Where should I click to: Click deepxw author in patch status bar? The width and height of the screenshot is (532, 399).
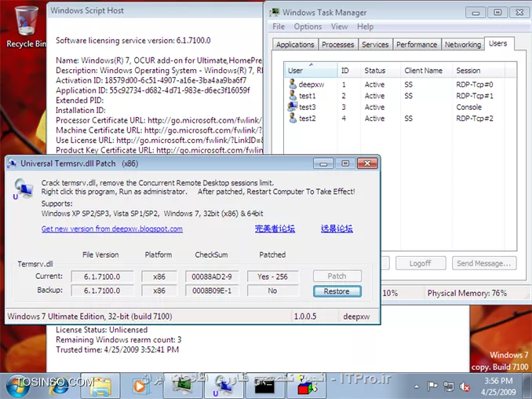pyautogui.click(x=356, y=317)
